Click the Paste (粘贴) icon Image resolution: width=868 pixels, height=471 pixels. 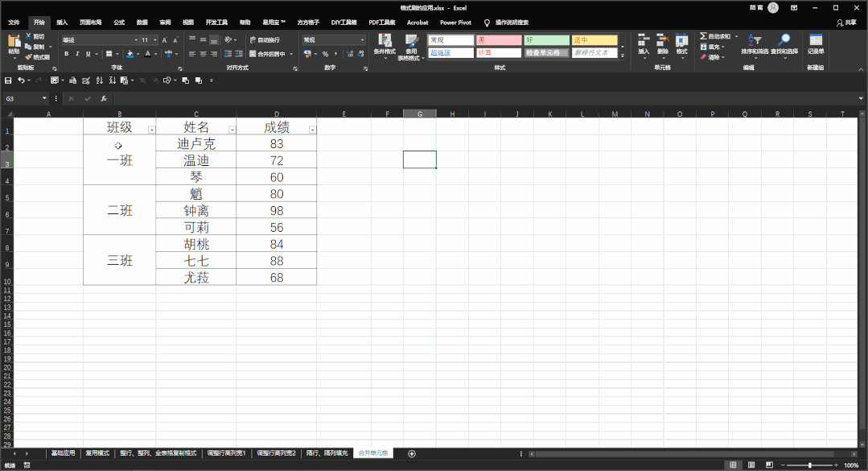14,42
